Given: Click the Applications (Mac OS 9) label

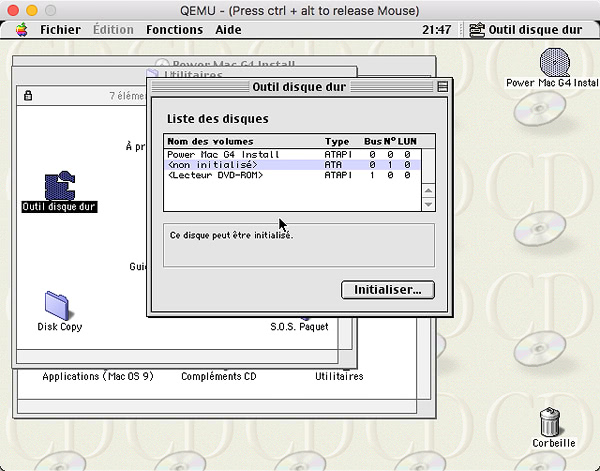Looking at the screenshot, I should coord(98,376).
